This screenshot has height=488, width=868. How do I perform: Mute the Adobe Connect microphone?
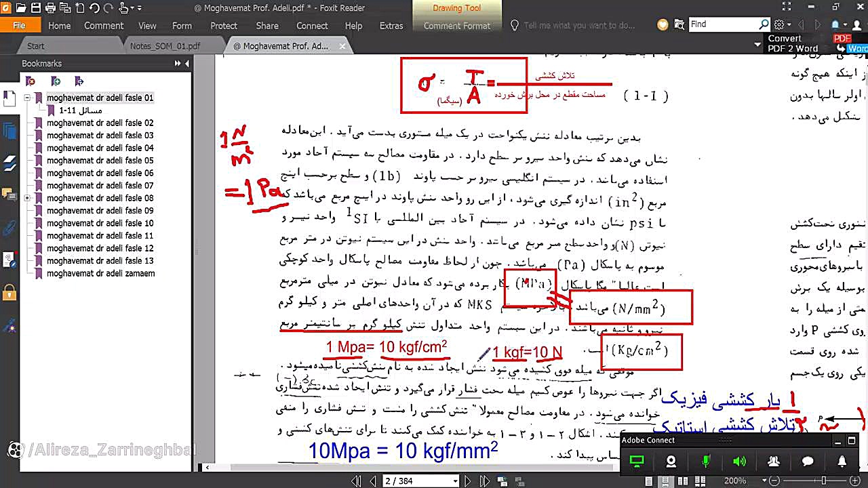tap(705, 462)
